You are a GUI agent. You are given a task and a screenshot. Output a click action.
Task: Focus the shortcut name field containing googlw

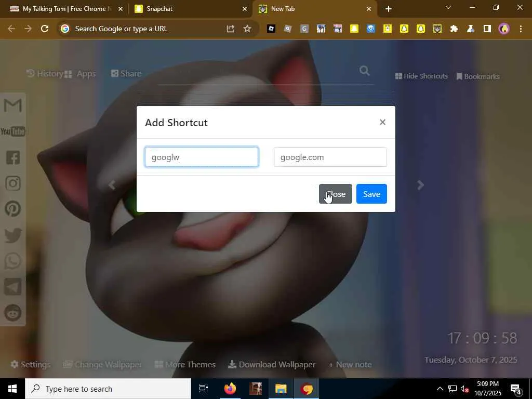pos(202,157)
